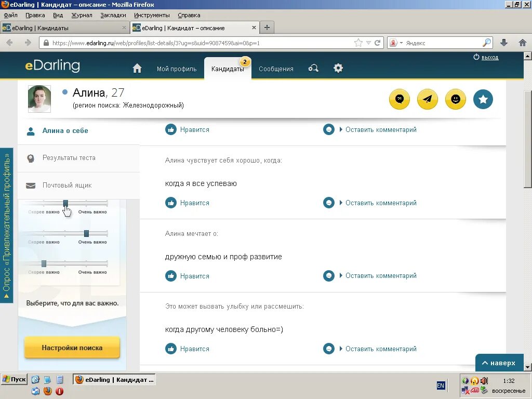The height and width of the screenshot is (399, 532).
Task: Send a message via paper plane button
Action: point(428,99)
